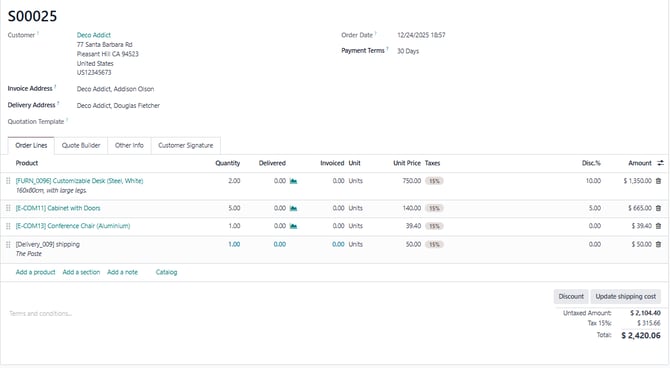
Task: Select the Payment Terms 30 Days field
Action: point(408,51)
